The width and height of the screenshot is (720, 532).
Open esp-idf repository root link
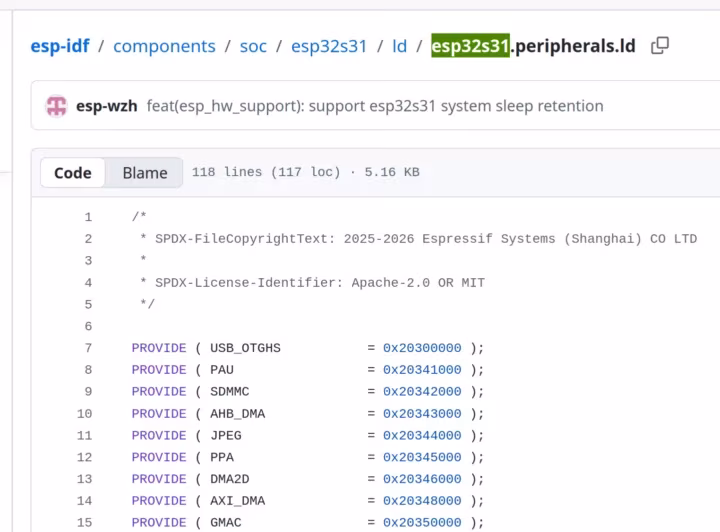pyautogui.click(x=60, y=46)
